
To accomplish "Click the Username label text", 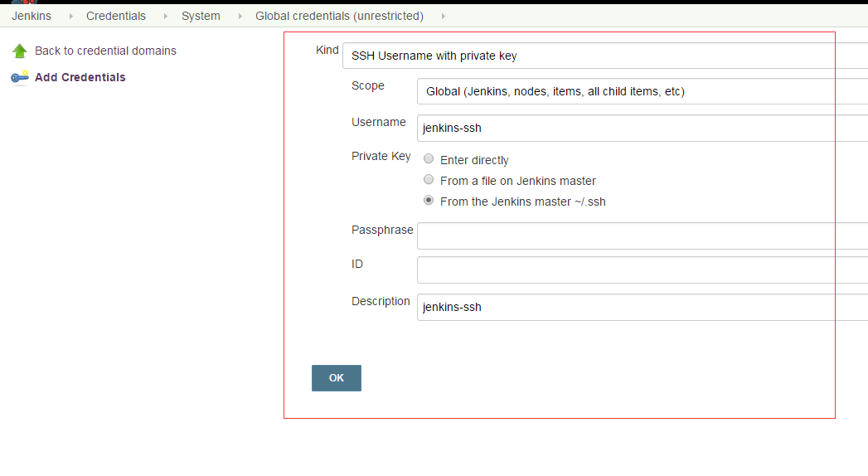I will coord(379,122).
